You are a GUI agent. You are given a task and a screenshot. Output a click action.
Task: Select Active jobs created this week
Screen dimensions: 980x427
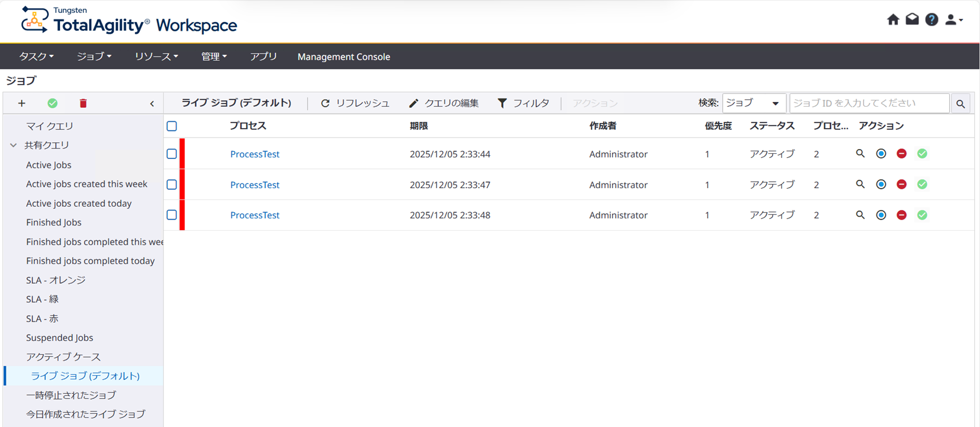click(x=86, y=184)
